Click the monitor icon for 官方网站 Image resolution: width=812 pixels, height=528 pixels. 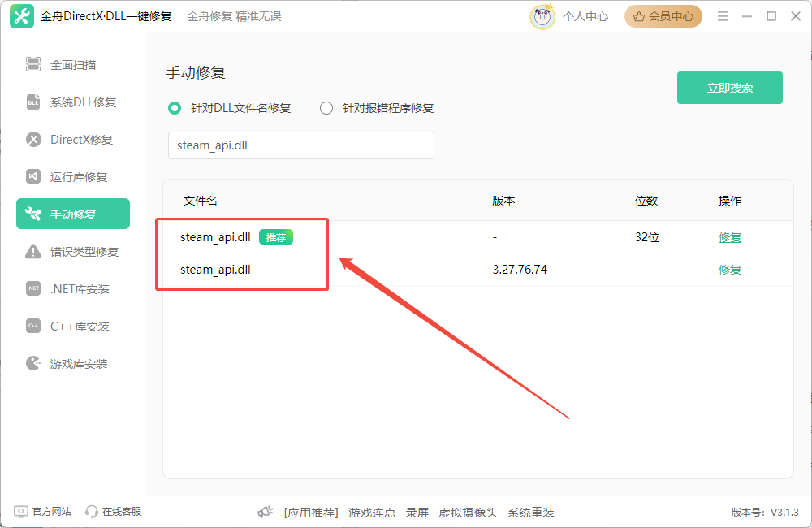coord(21,512)
